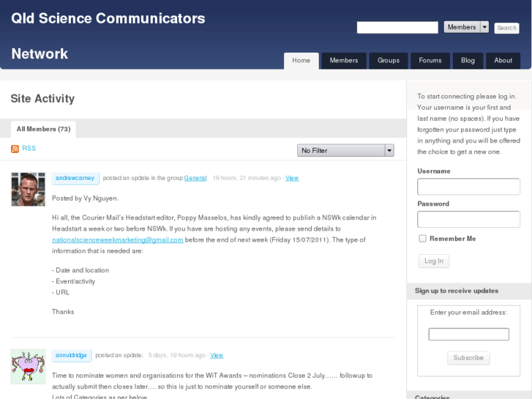Follow the General group link
The width and height of the screenshot is (532, 399).
[x=195, y=178]
